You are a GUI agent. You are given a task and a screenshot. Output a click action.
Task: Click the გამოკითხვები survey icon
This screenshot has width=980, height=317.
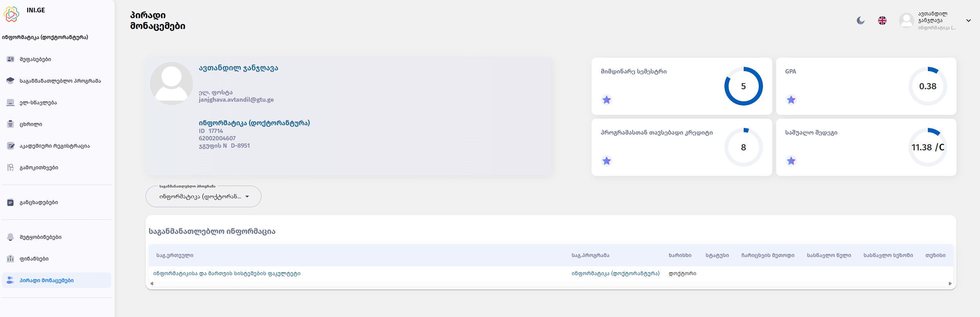point(10,167)
